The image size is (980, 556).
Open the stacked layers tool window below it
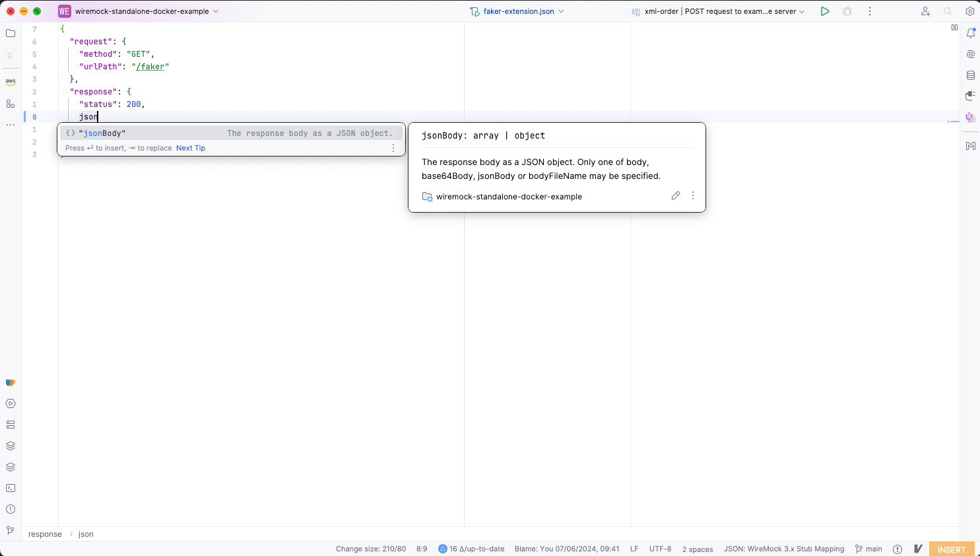coord(11,467)
